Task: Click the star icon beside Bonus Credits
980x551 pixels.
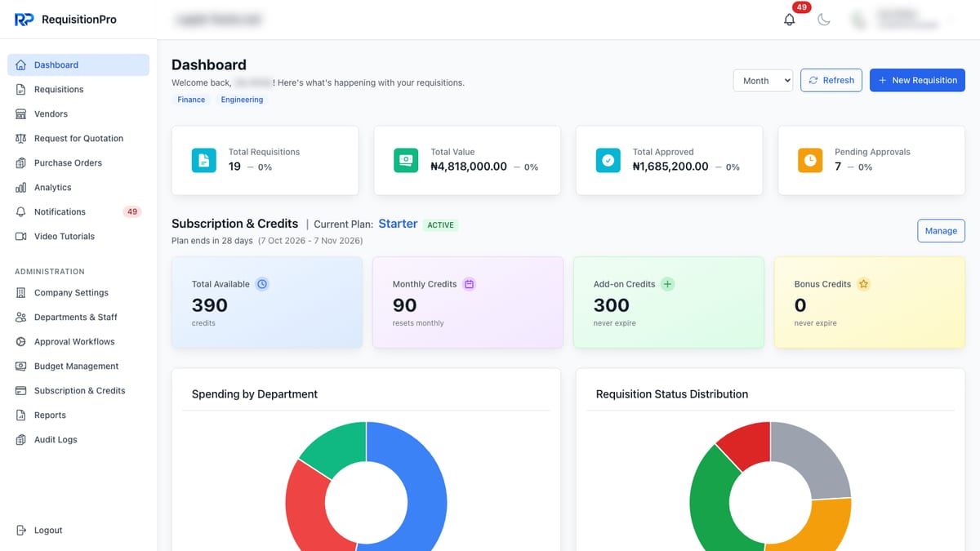Action: tap(864, 284)
